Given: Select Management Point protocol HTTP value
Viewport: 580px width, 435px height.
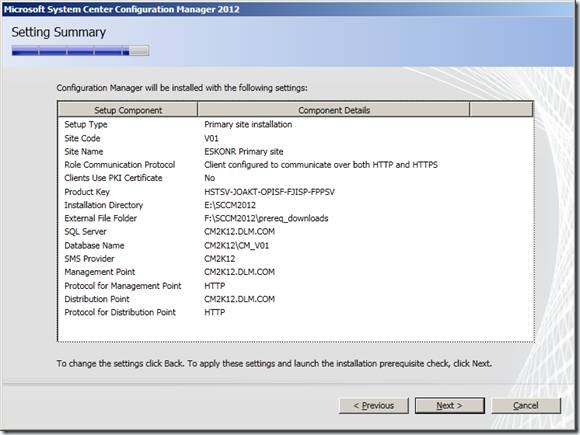Looking at the screenshot, I should click(215, 286).
